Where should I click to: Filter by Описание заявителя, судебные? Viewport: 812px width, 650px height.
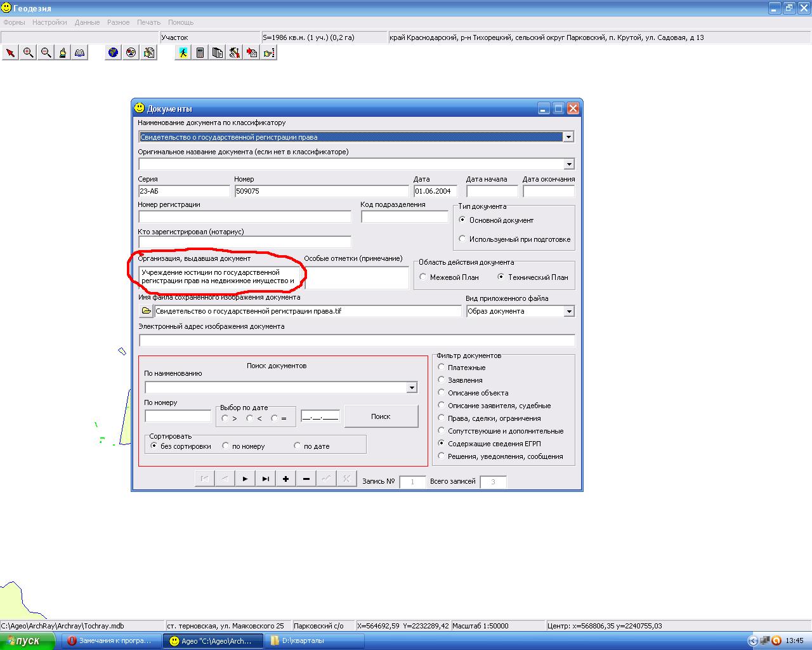tap(442, 405)
